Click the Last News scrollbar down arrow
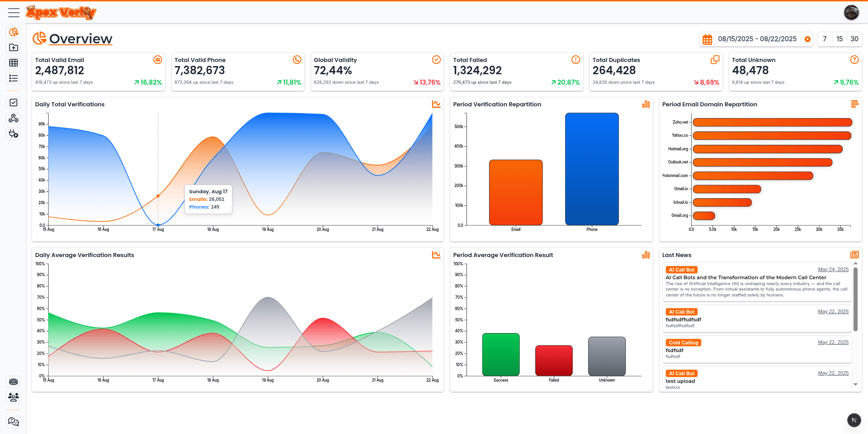The height and width of the screenshot is (434, 868). click(855, 384)
